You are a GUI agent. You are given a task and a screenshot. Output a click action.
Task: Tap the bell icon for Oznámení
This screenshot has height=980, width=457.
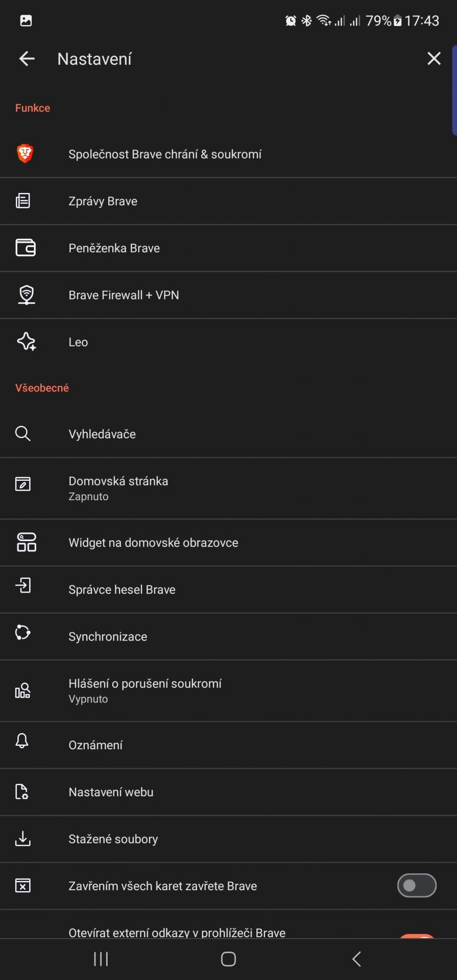pos(22,741)
